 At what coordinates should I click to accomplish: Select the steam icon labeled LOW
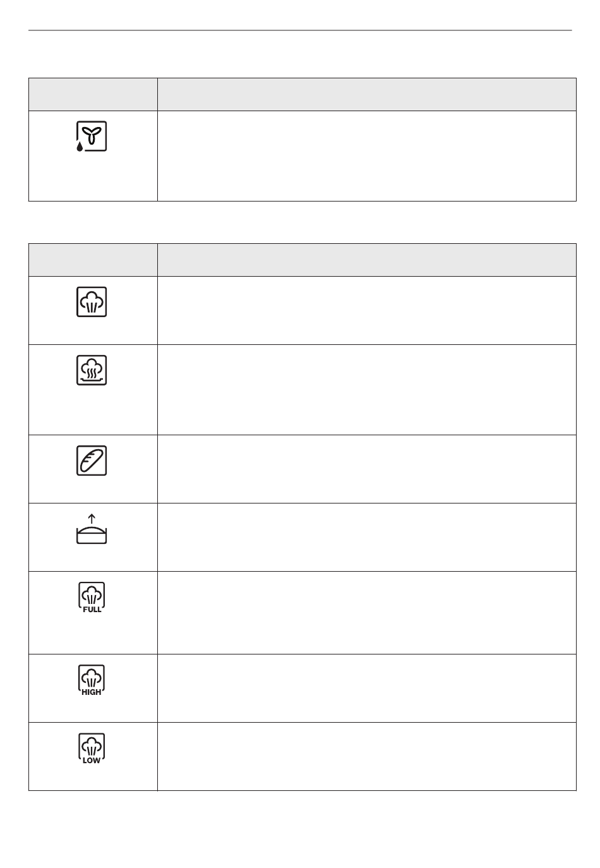pos(92,749)
